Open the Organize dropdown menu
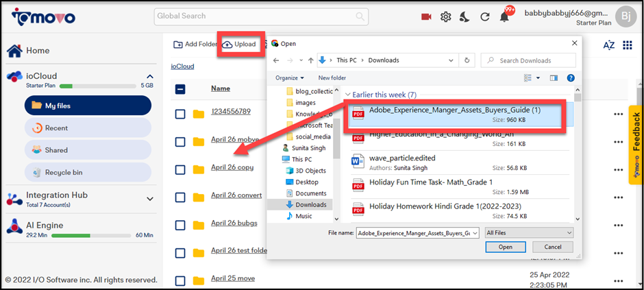 (x=290, y=77)
